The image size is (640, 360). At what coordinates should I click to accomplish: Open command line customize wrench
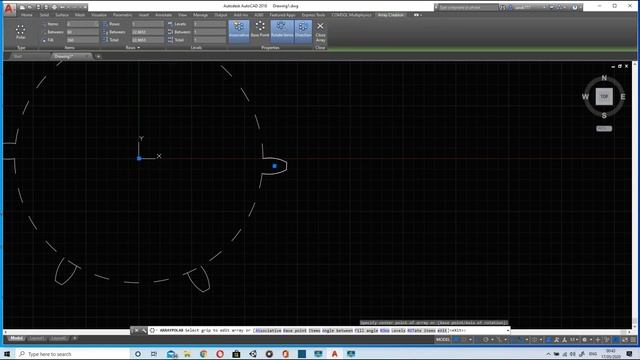coord(144,331)
